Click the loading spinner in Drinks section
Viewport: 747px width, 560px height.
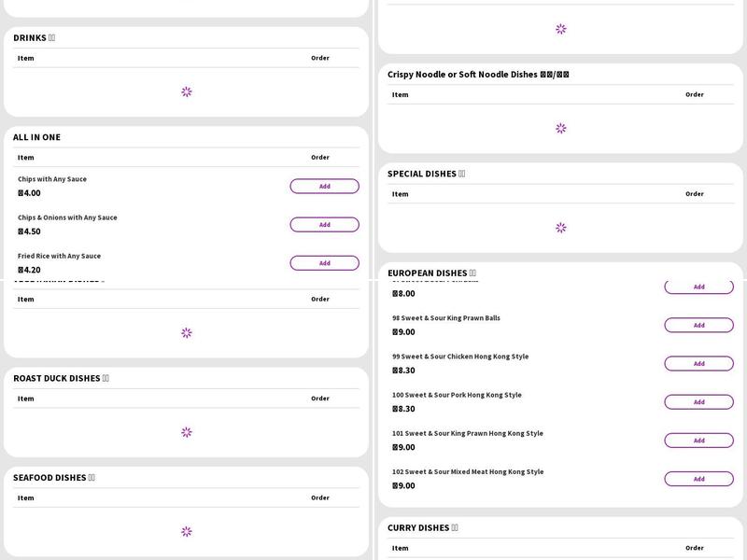[187, 91]
